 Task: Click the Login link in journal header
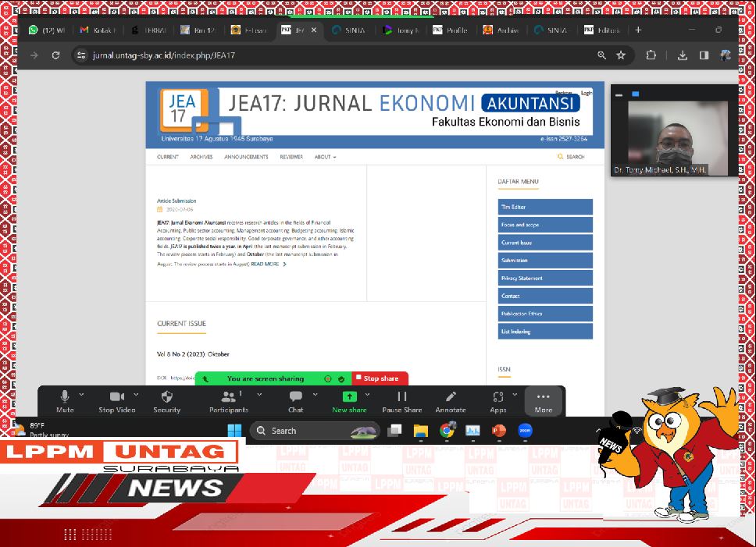pos(587,92)
